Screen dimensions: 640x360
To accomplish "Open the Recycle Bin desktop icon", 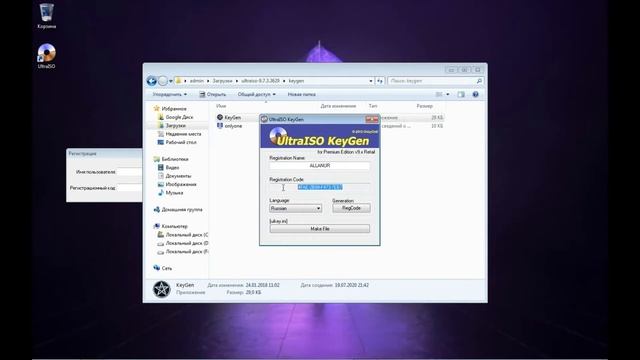I will 47,16.
